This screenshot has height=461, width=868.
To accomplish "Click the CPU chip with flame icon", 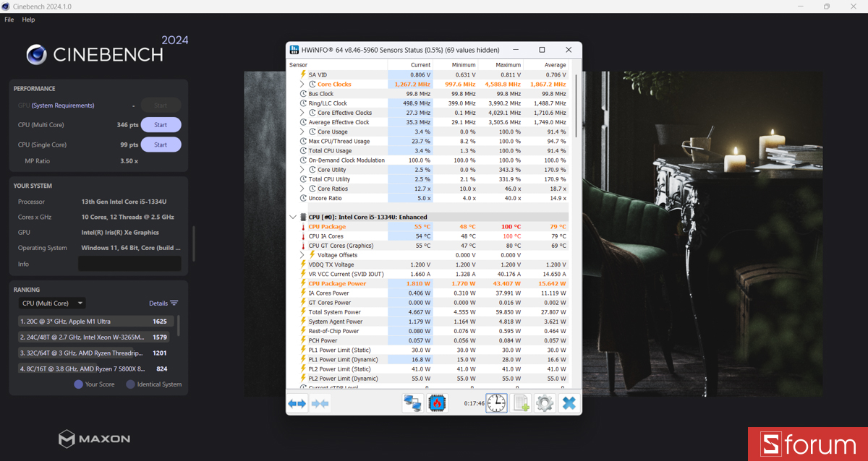I will point(437,403).
